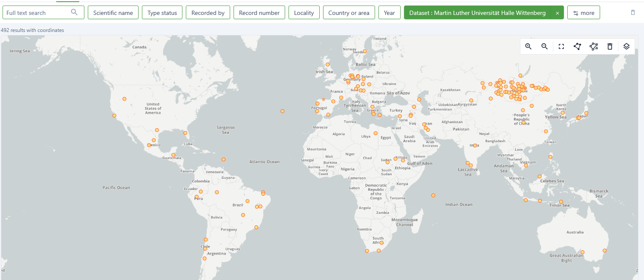Image resolution: width=644 pixels, height=280 pixels.
Task: Expand the Country or area filter
Action: [x=349, y=13]
